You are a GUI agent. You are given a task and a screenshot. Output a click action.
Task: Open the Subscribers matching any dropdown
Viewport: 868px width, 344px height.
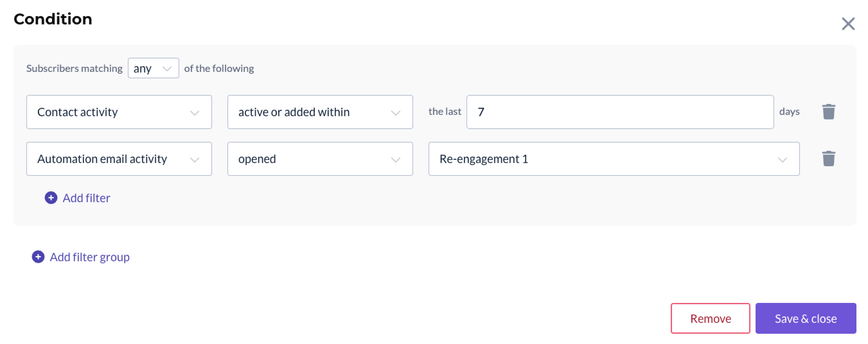(153, 68)
